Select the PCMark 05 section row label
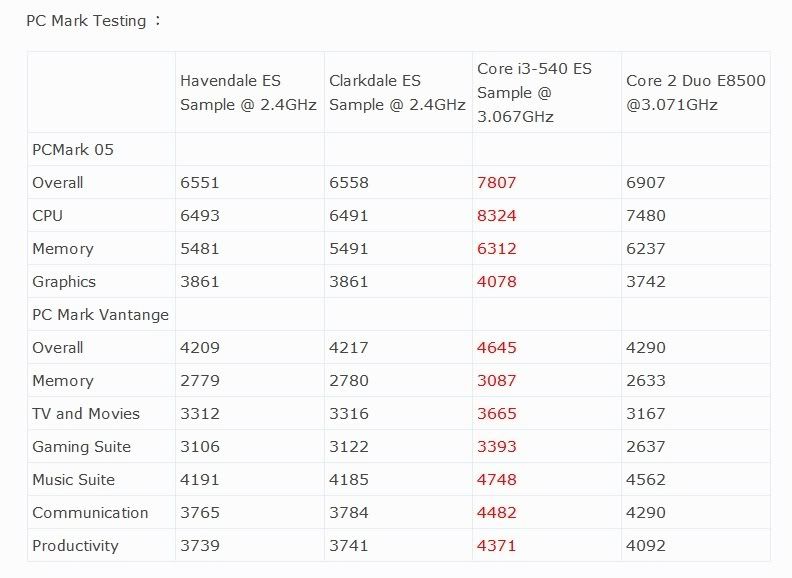Image resolution: width=792 pixels, height=578 pixels. tap(73, 150)
